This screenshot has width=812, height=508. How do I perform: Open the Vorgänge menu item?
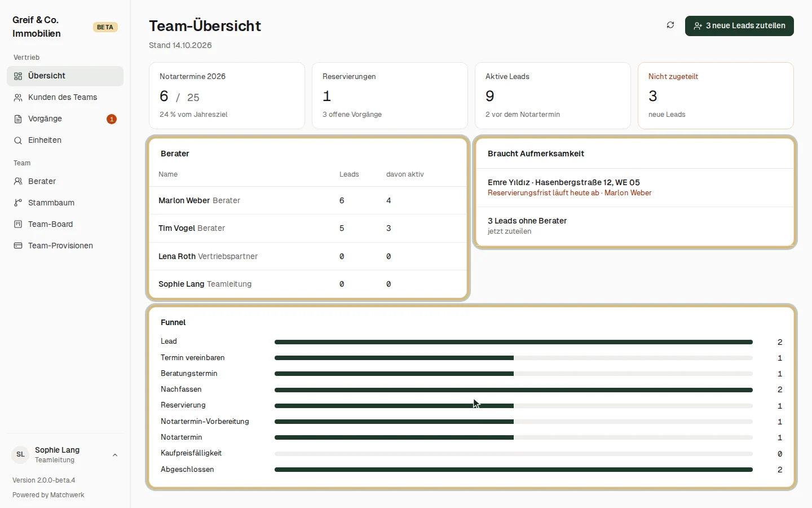(x=65, y=119)
